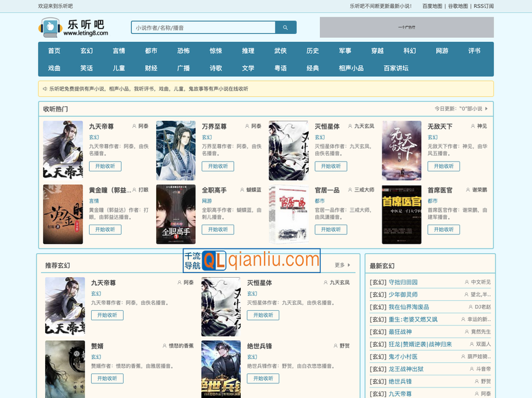Open the 百家讲坛 navigation item

point(396,68)
